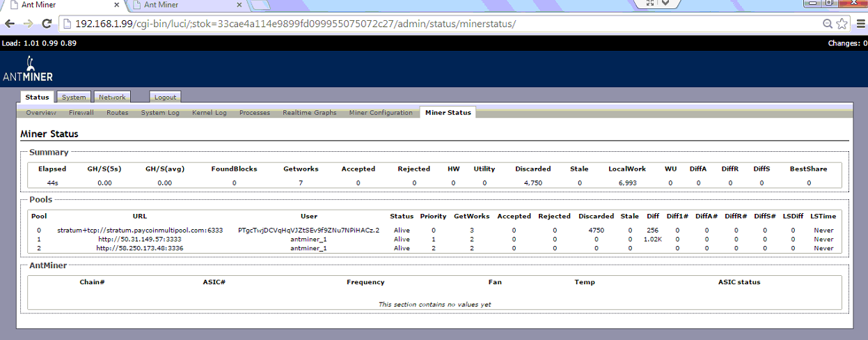Go to the Firewall subtab
868x340 pixels.
(x=81, y=112)
